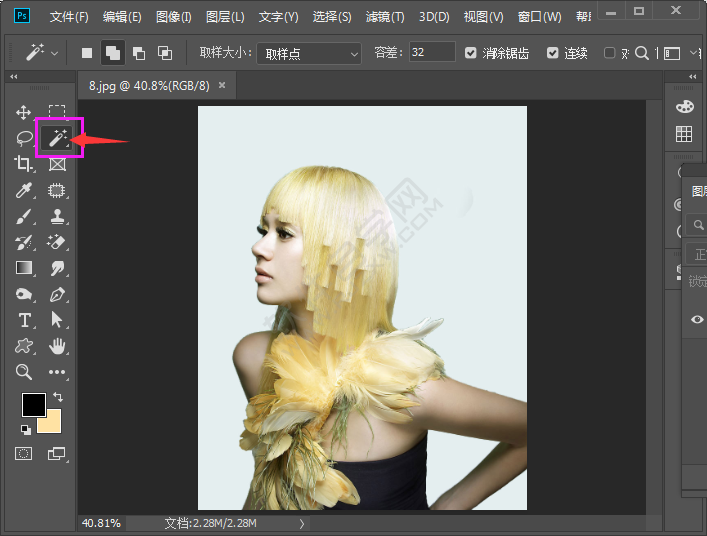
Task: Select the Pen tool
Action: [57, 294]
